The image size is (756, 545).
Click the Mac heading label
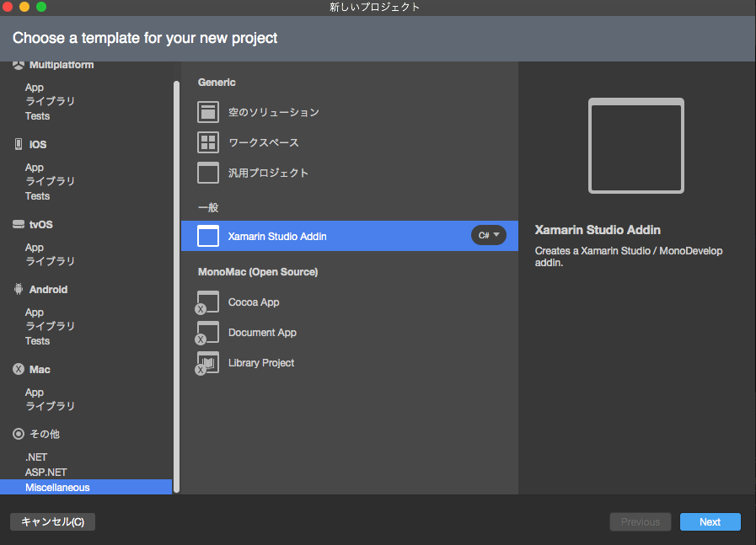click(x=40, y=370)
